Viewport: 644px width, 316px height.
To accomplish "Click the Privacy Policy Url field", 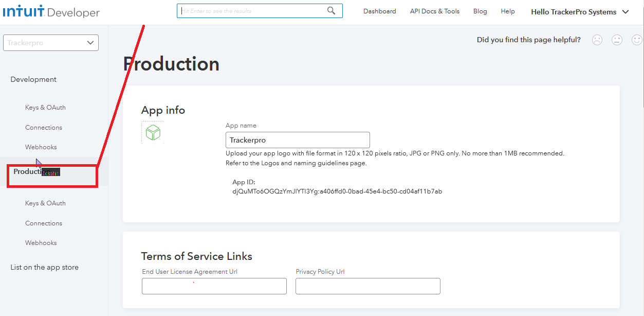I will pos(367,286).
